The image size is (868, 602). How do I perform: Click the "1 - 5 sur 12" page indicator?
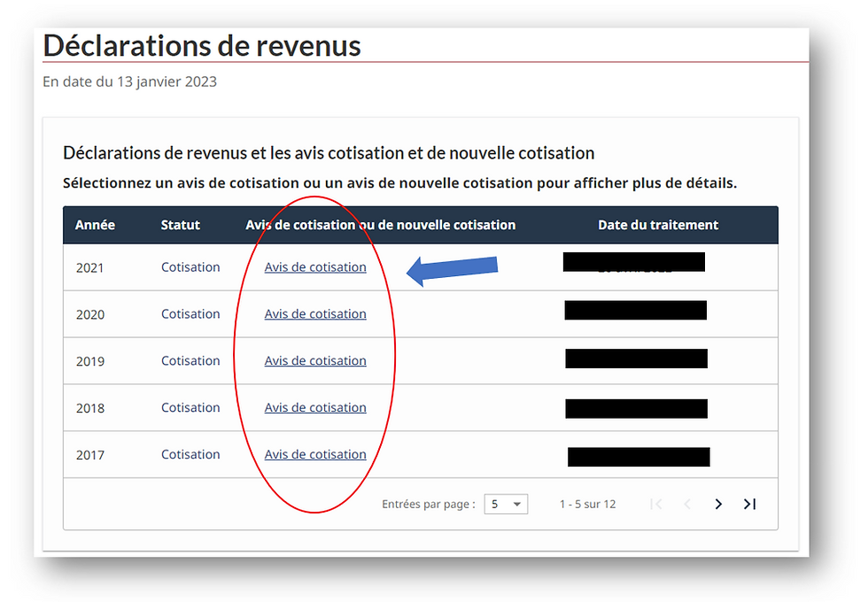(x=587, y=504)
